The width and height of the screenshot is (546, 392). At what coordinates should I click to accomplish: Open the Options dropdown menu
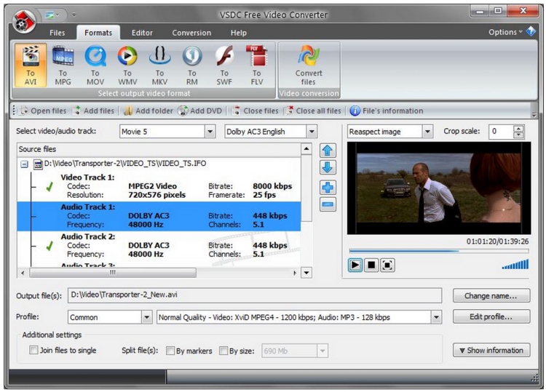click(506, 32)
